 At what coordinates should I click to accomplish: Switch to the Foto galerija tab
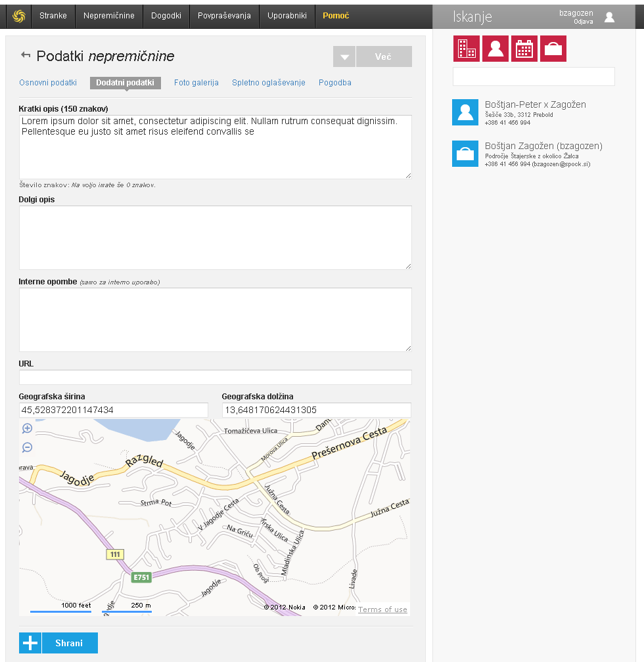(x=196, y=83)
